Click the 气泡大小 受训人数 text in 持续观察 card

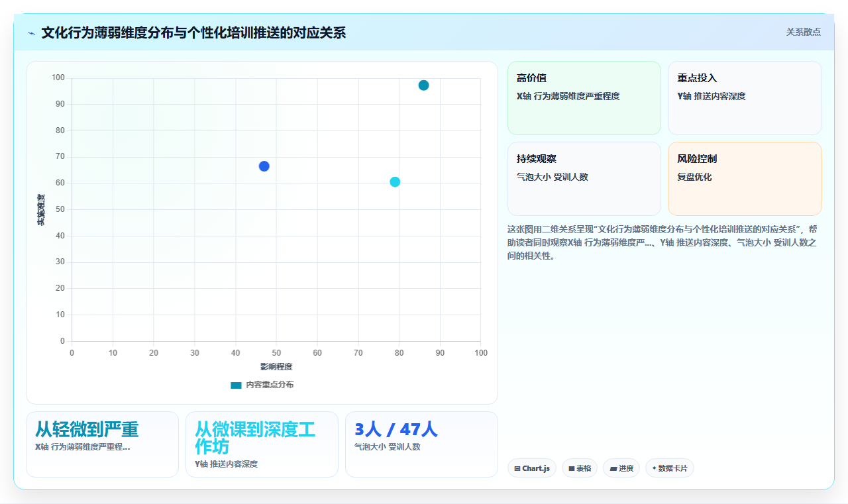[552, 177]
